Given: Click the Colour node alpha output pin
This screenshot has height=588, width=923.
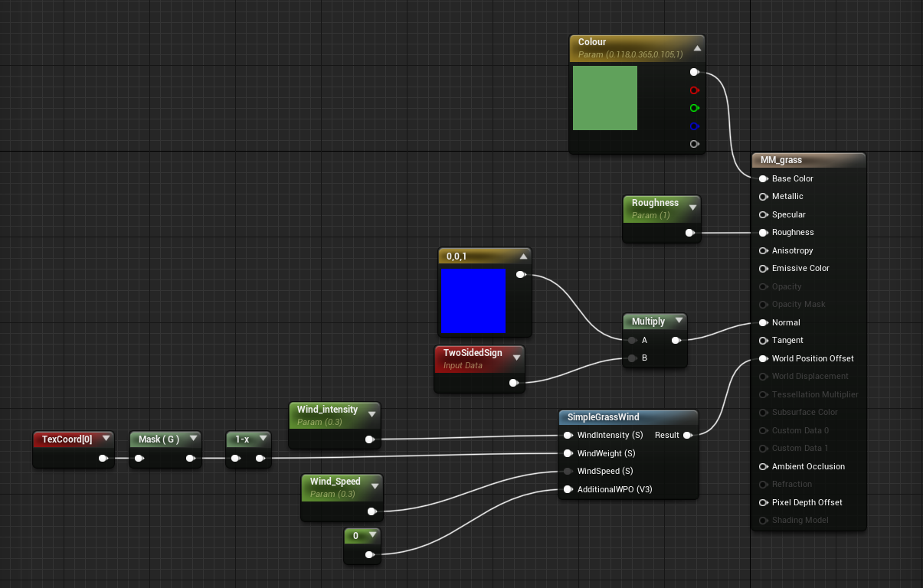Looking at the screenshot, I should (x=694, y=144).
